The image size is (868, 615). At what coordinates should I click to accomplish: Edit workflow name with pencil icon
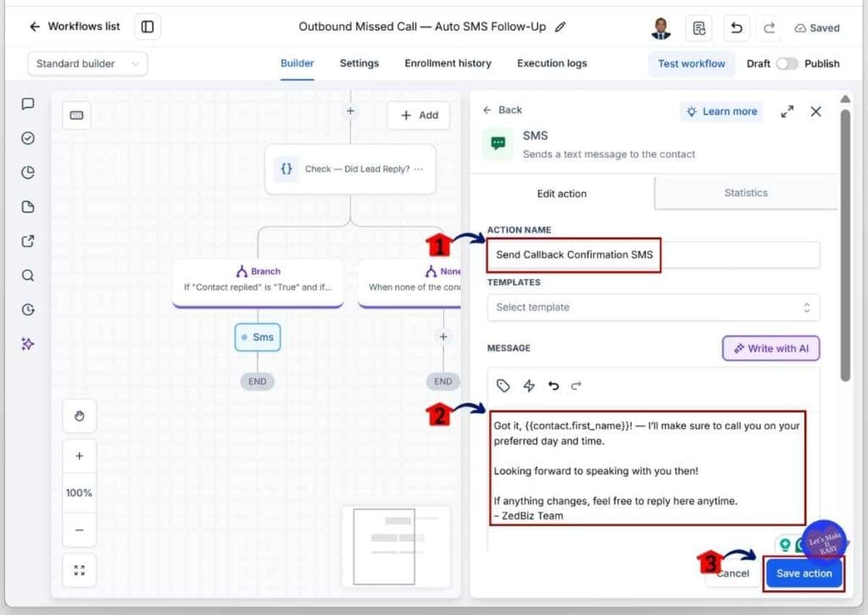560,26
